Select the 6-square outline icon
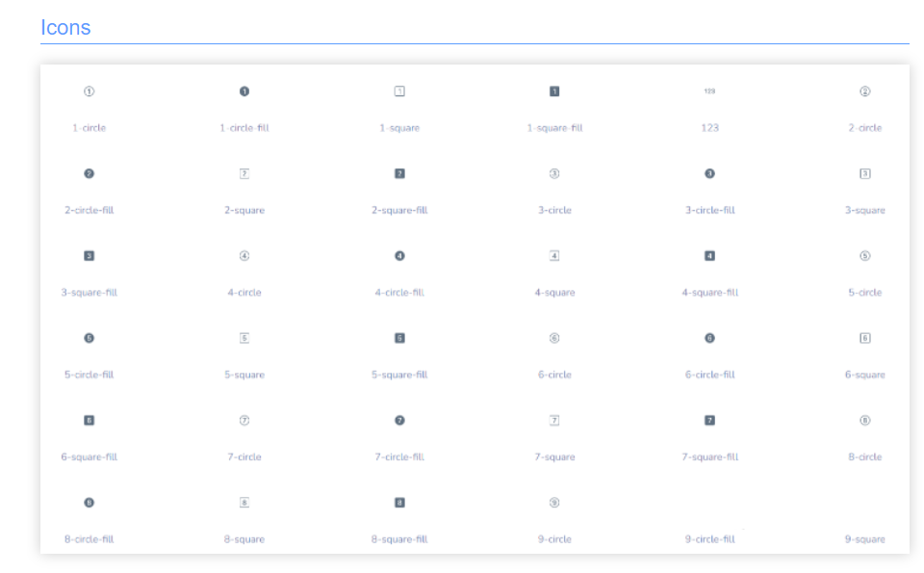This screenshot has height=573, width=924. point(865,338)
